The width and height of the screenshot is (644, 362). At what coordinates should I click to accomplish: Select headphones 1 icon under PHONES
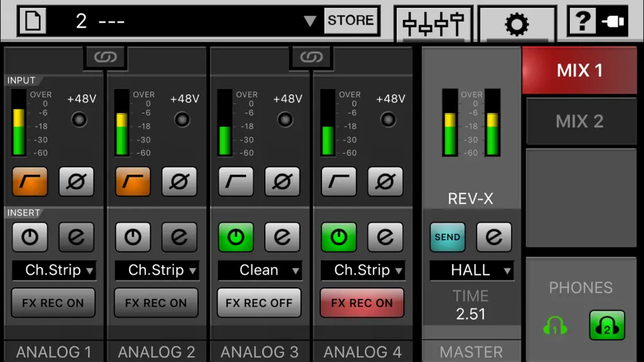[x=555, y=326]
